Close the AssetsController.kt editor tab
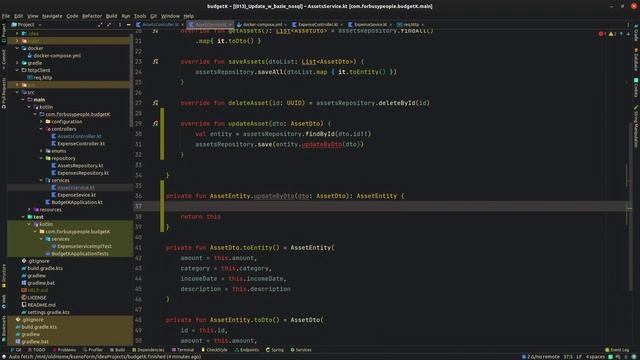This screenshot has width=640, height=360. point(182,25)
